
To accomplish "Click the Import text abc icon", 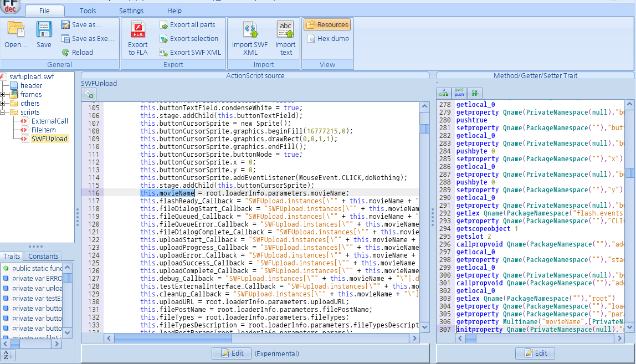I will 285,29.
